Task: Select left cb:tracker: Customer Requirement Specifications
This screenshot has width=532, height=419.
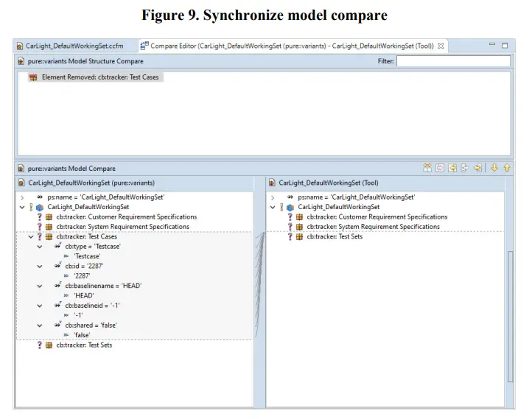Action: [x=127, y=217]
